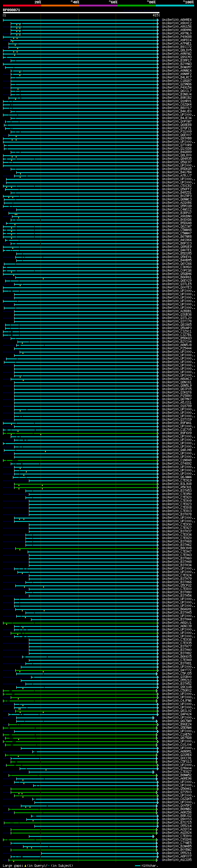Click the UniRef100_C5XCR2 label
The height and width of the screenshot is (868, 197).
pos(177,186)
